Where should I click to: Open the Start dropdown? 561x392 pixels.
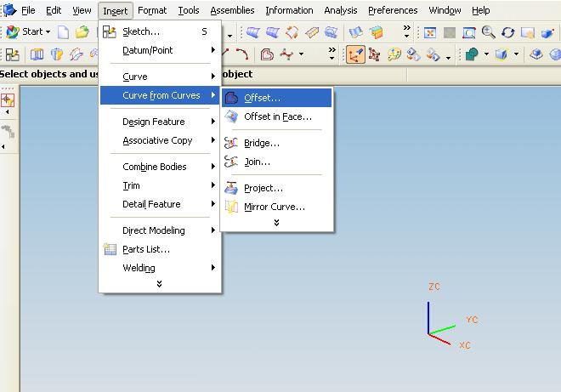27,31
